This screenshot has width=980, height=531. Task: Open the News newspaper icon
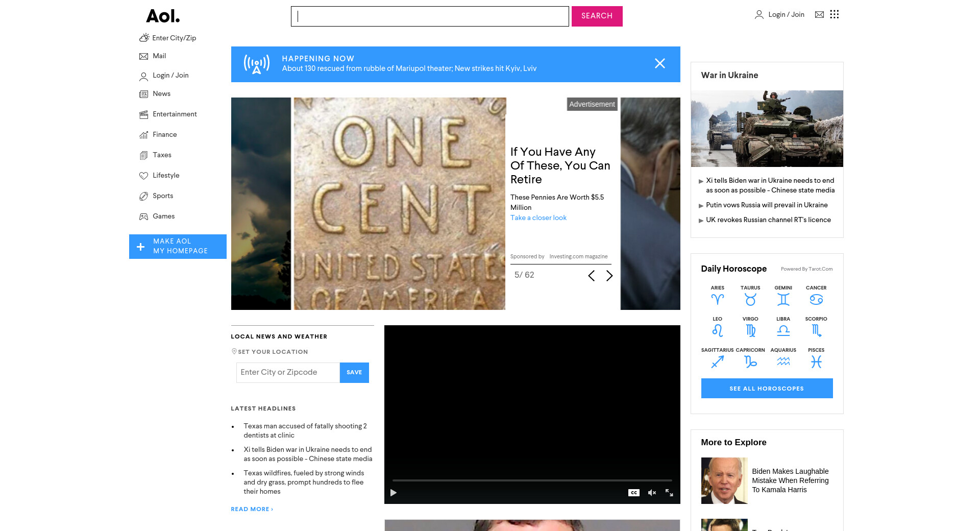point(144,94)
